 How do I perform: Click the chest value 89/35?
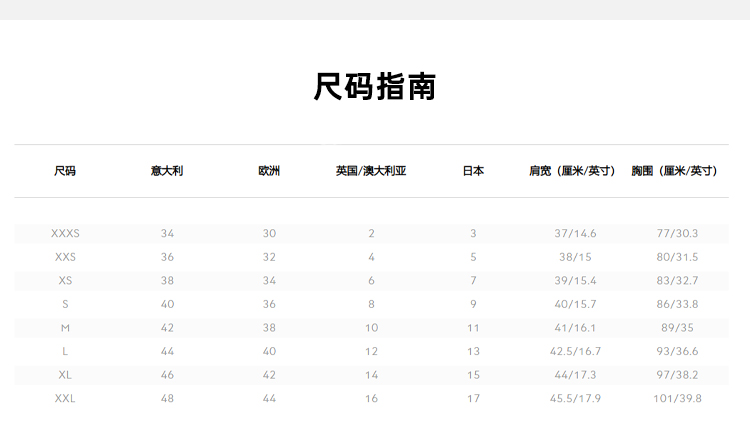677,328
